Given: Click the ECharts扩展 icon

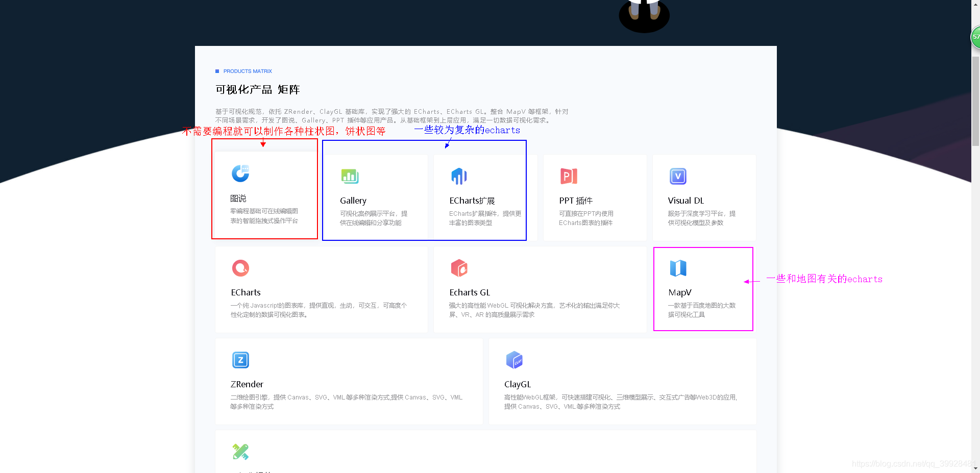Looking at the screenshot, I should (459, 176).
